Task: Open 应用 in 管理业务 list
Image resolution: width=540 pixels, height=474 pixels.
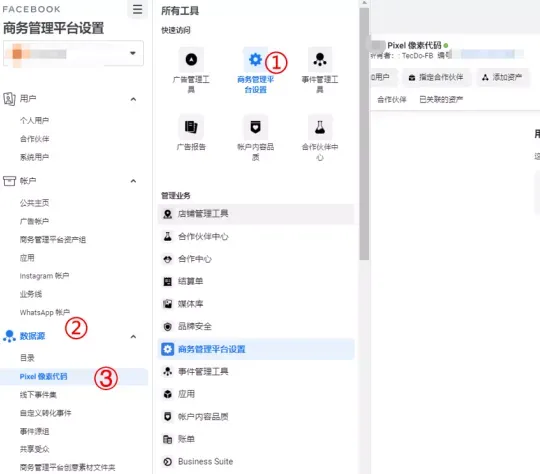Action: click(256, 394)
